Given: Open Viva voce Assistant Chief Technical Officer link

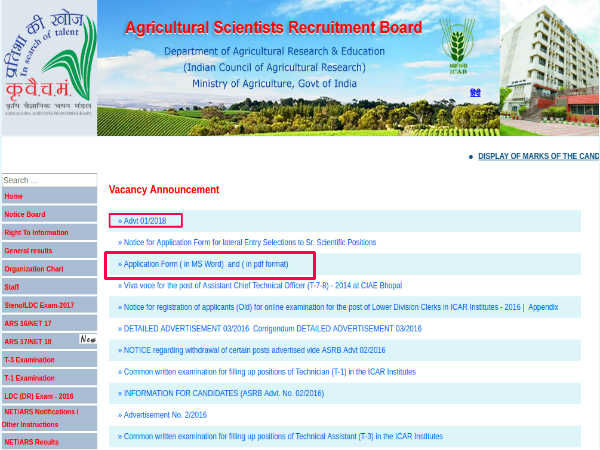Looking at the screenshot, I should tap(262, 285).
